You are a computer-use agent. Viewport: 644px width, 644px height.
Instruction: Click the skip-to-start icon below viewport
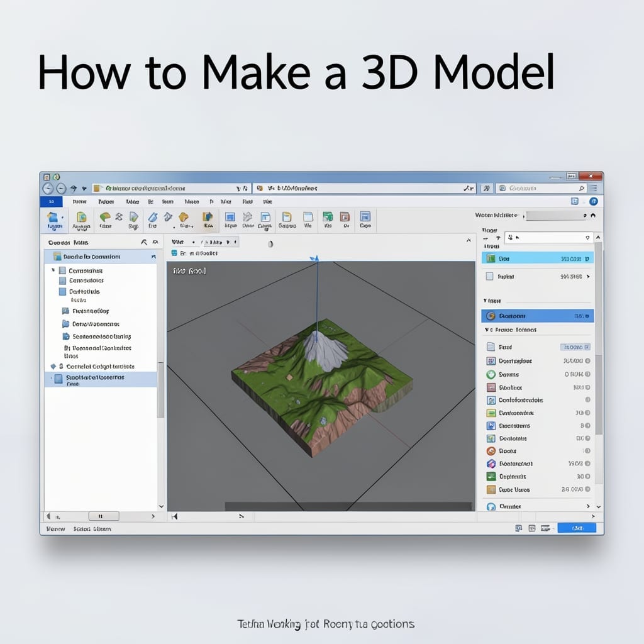[x=175, y=517]
